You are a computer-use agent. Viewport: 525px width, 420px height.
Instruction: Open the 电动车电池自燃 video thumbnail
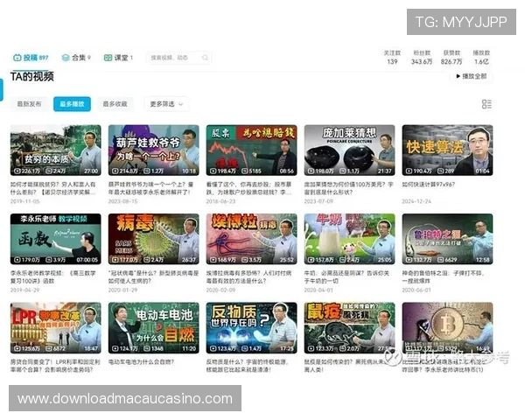(154, 327)
